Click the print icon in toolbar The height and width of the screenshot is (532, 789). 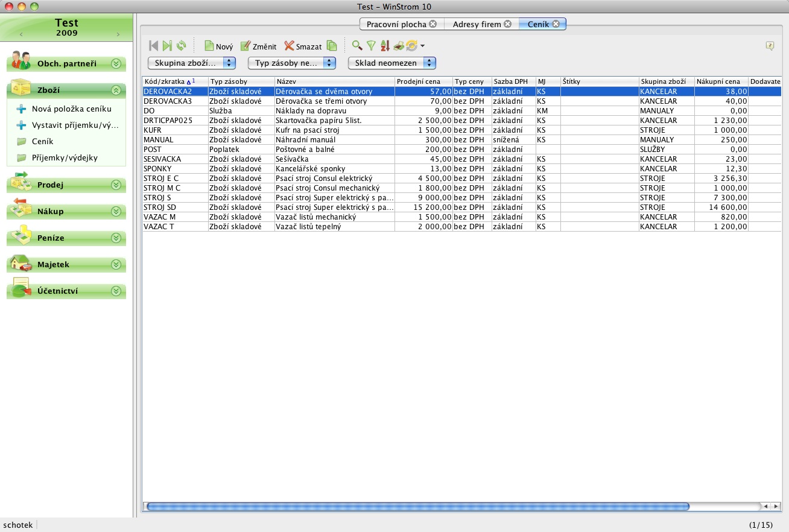[x=399, y=46]
